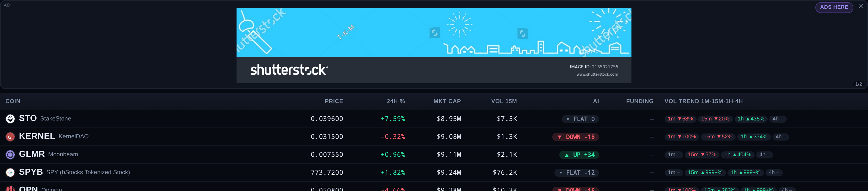This screenshot has width=868, height=191.
Task: Click KERNEL's 1h ▲374% volume chip
Action: click(x=754, y=136)
